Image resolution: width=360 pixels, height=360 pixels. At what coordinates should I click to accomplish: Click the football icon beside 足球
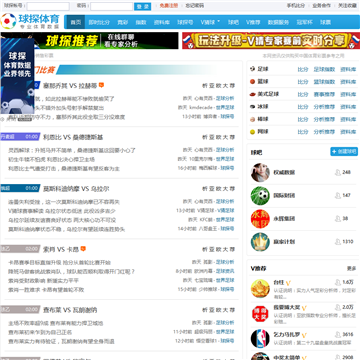[252, 69]
